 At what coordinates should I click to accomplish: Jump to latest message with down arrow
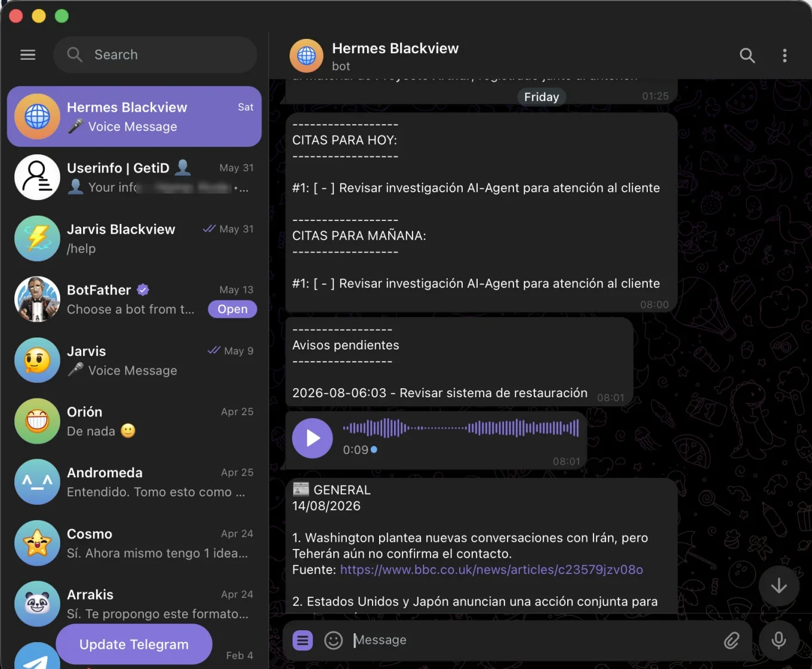pos(779,586)
